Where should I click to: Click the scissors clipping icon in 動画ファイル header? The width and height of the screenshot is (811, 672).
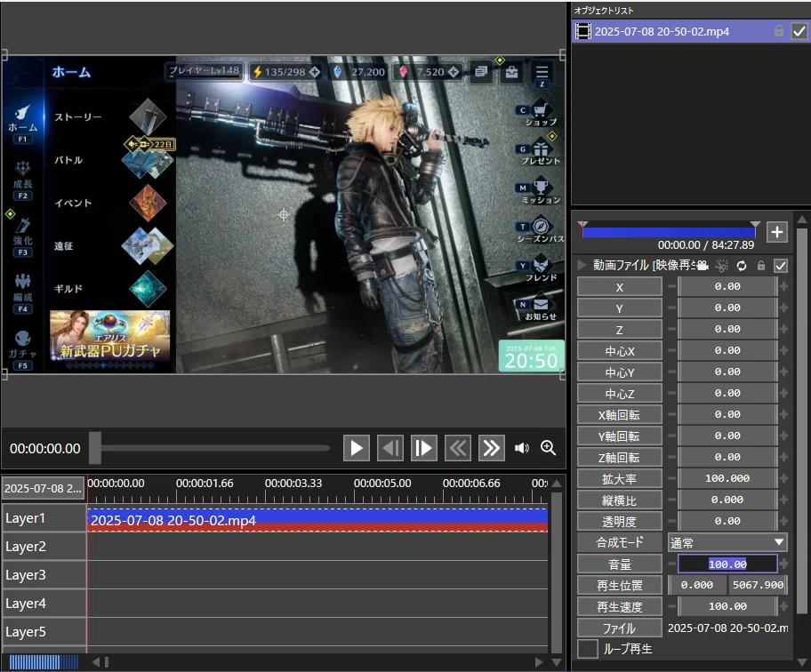coord(721,266)
